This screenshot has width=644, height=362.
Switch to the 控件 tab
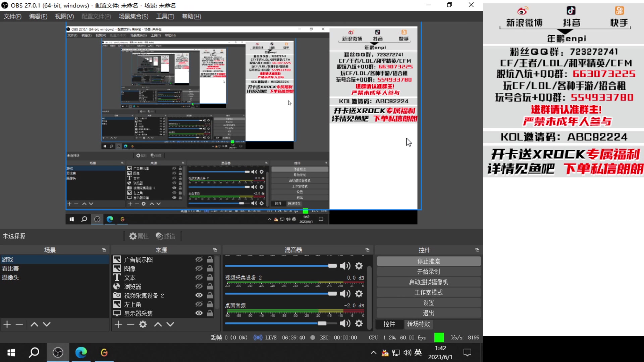click(389, 324)
